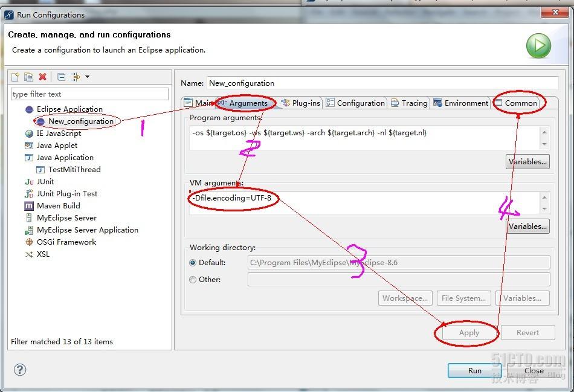
Task: Select MyEclipse Server Application entry
Action: [88, 230]
